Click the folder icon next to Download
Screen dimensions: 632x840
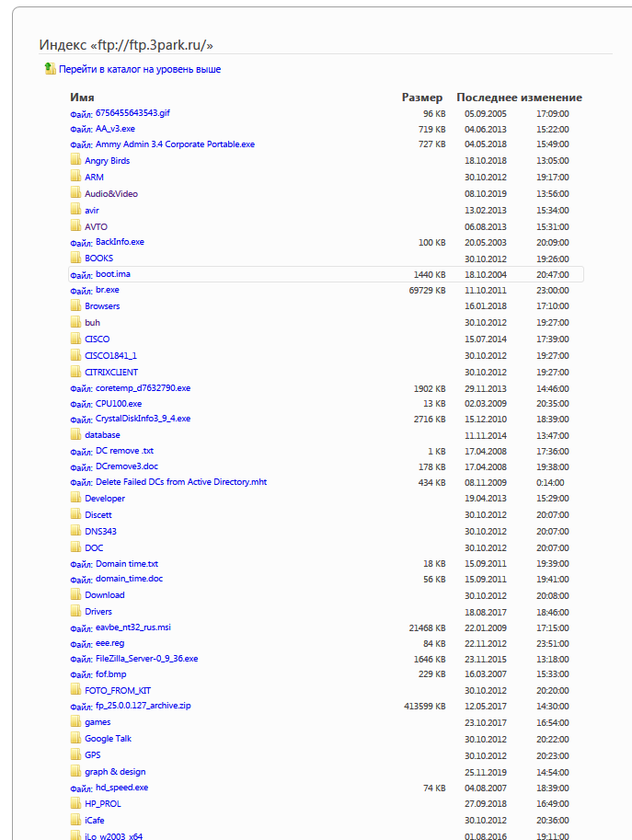[76, 594]
